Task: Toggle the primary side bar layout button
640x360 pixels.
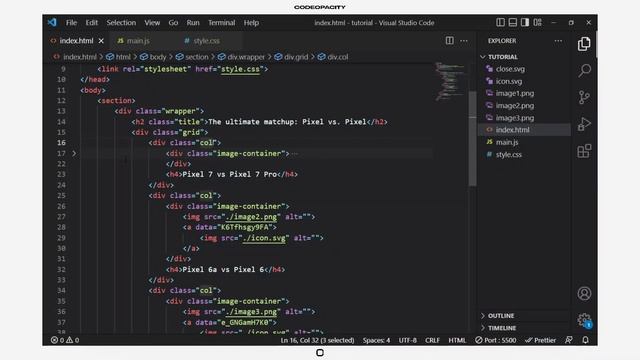Action: [x=500, y=22]
